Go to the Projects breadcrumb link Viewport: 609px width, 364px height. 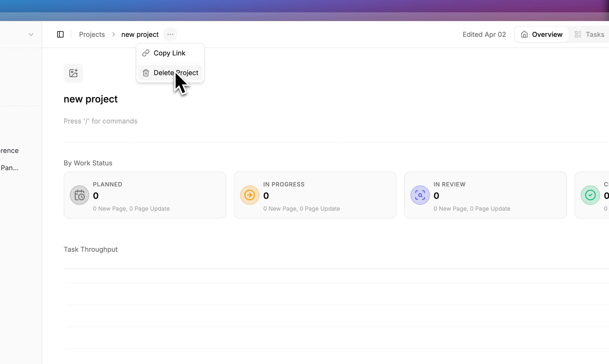tap(92, 34)
